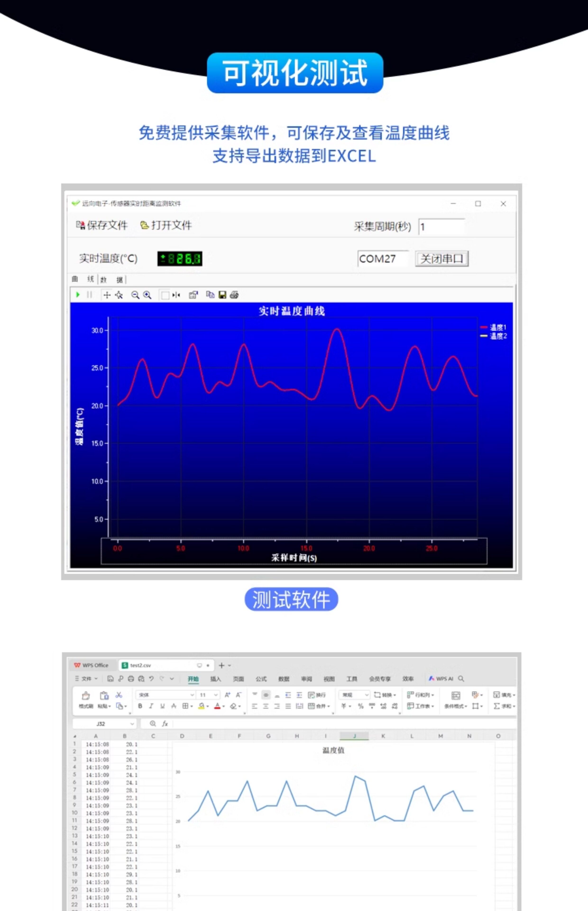
Task: Toggle the 温度1 legend entry
Action: [x=493, y=327]
